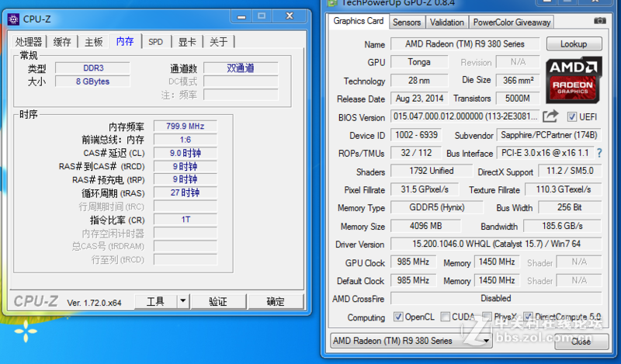
Task: Click the AMD Radeon Graphics logo
Action: coord(574,80)
